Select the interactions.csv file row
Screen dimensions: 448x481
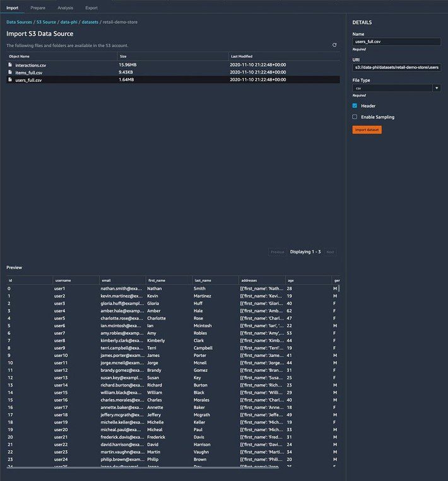[x=173, y=65]
